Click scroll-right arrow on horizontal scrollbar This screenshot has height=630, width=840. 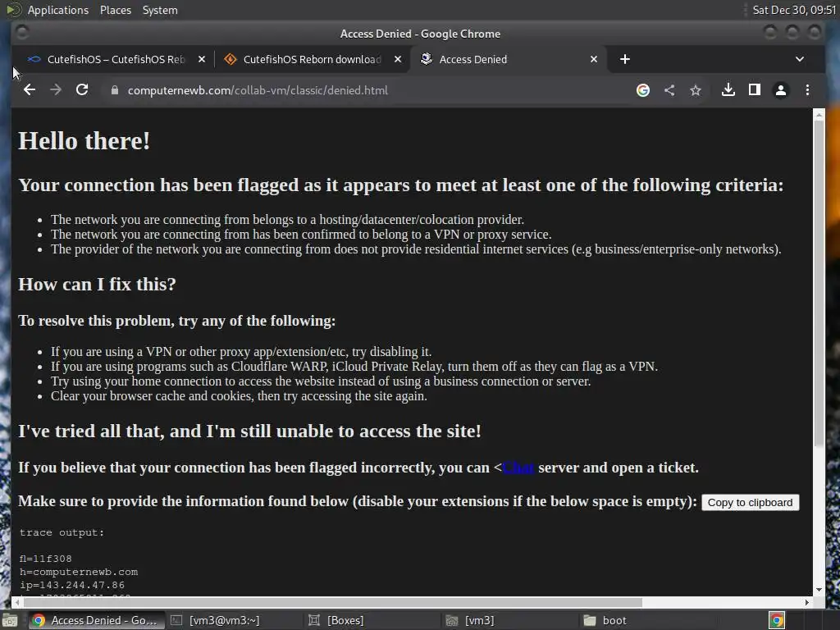[x=807, y=602]
